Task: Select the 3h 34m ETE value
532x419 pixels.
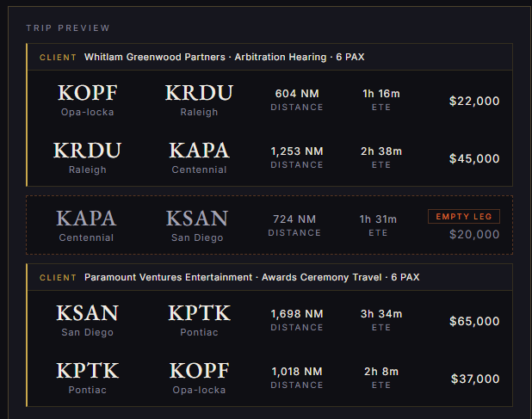Action: click(x=381, y=314)
